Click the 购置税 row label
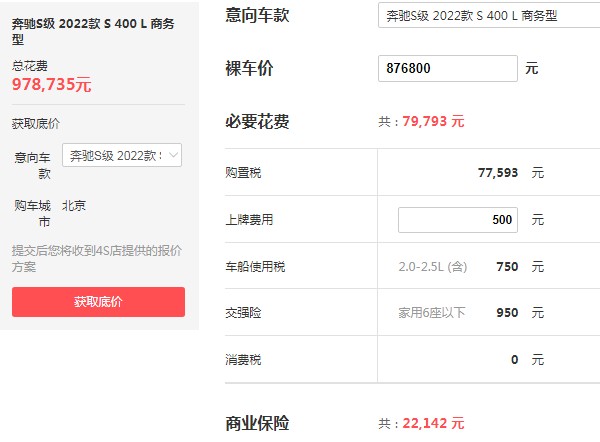 click(242, 173)
